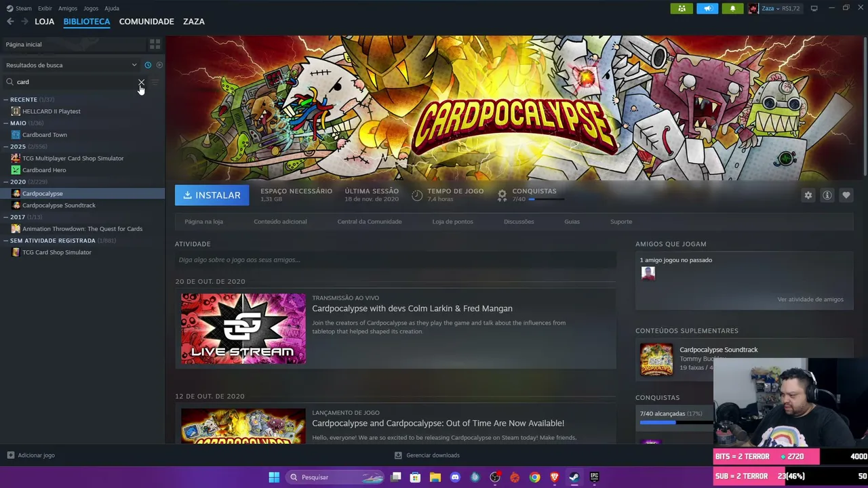Go to the LOJA tab
This screenshot has width=868, height=488.
[x=44, y=22]
